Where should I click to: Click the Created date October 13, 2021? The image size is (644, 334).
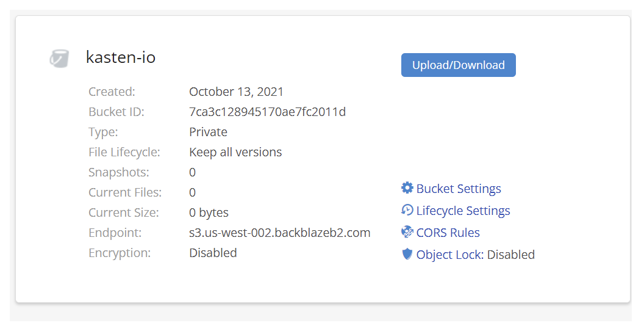(x=236, y=92)
